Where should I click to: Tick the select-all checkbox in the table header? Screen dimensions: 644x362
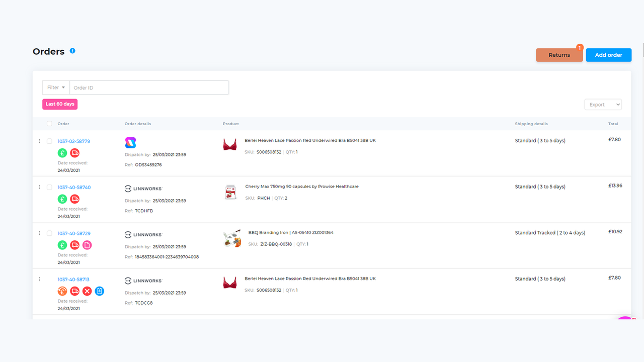[49, 123]
